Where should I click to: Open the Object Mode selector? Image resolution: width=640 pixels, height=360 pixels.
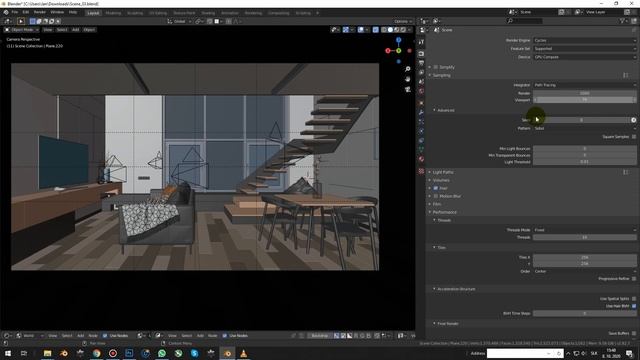(22, 30)
